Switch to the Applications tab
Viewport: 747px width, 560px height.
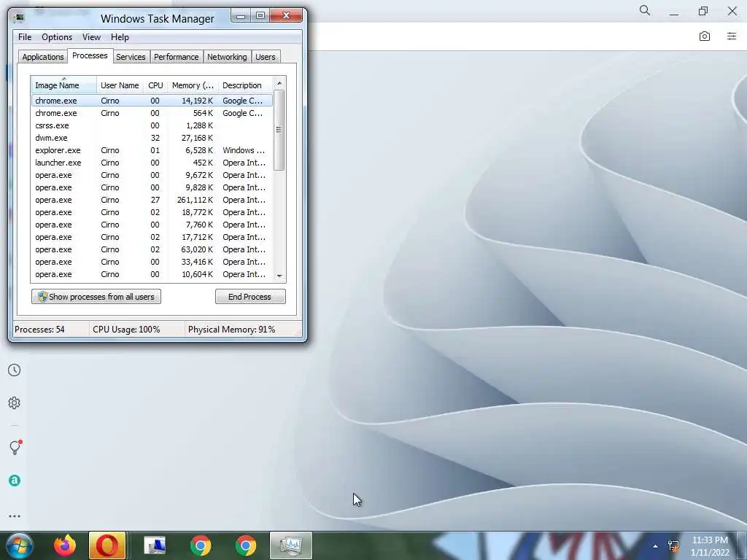tap(43, 57)
